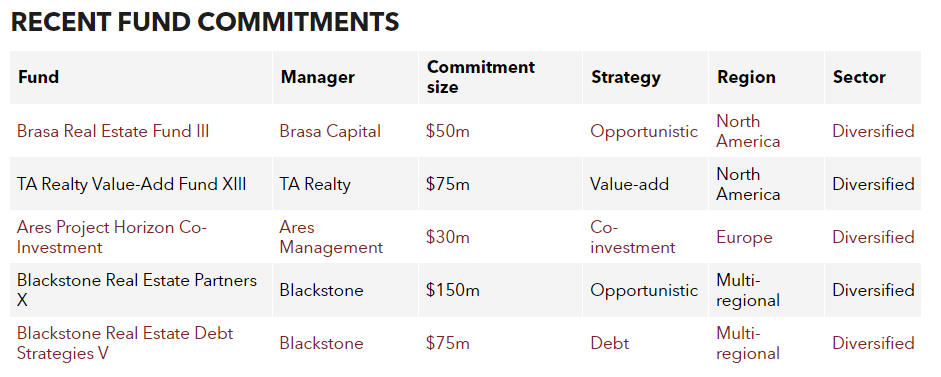Click the Brasa Capital manager link

[329, 131]
